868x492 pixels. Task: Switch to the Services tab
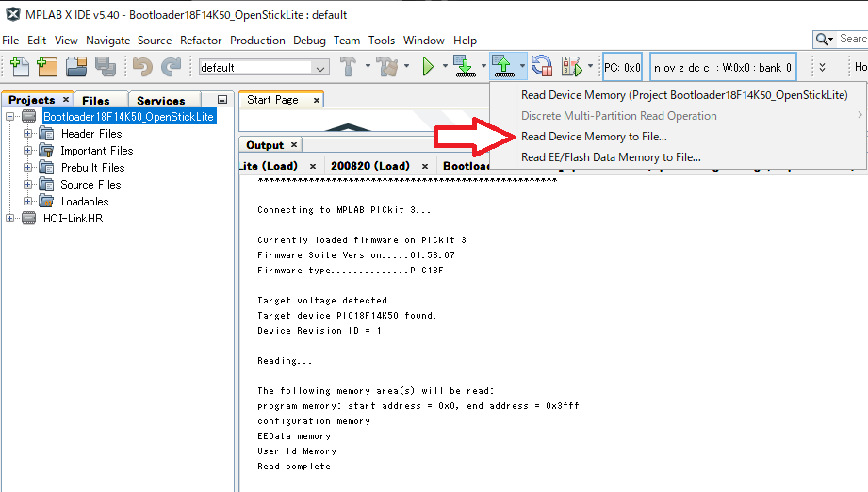coord(161,100)
